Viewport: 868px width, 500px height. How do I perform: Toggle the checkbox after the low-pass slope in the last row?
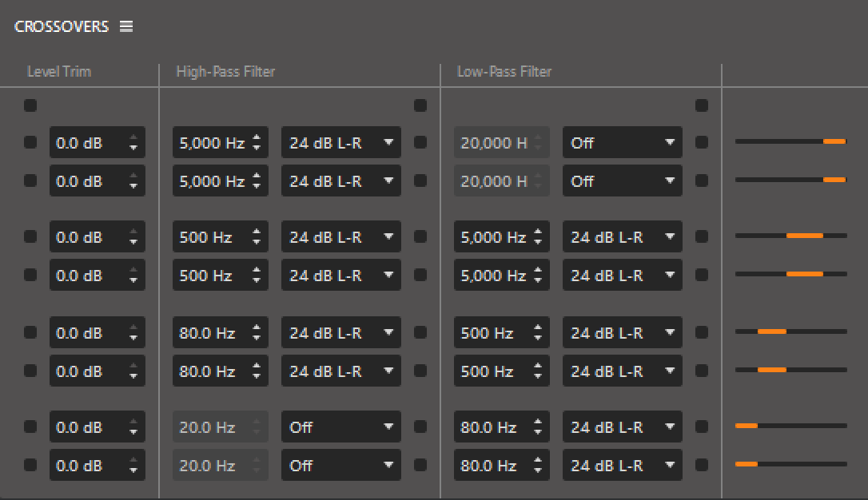[x=702, y=465]
